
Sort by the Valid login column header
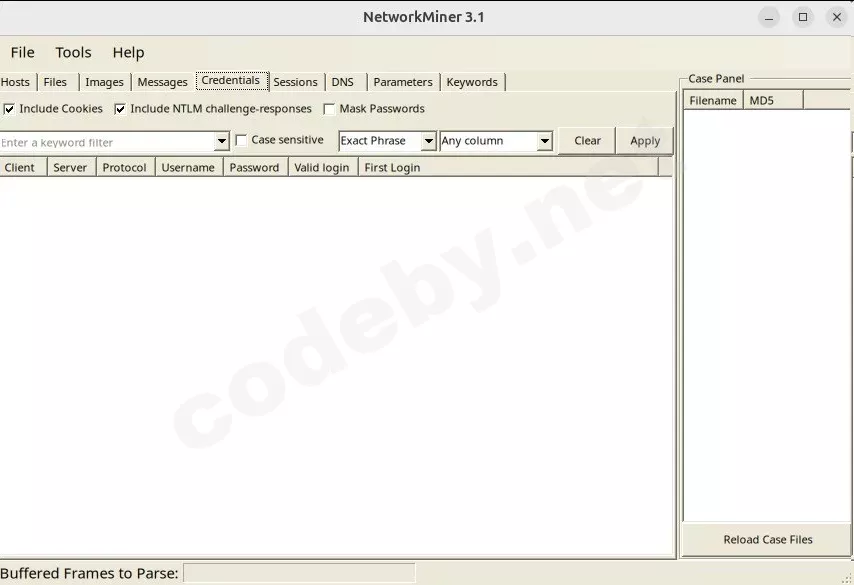coord(323,167)
